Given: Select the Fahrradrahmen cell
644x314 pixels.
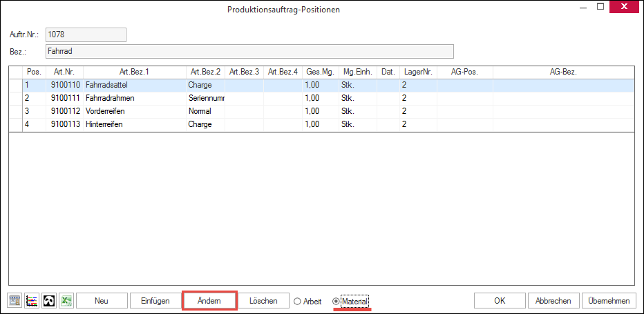Looking at the screenshot, I should click(x=134, y=99).
